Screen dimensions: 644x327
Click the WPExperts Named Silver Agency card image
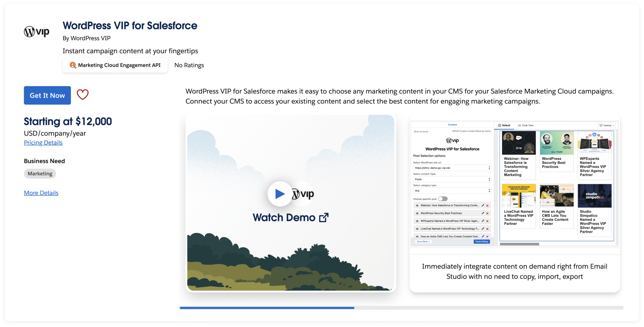[x=594, y=143]
